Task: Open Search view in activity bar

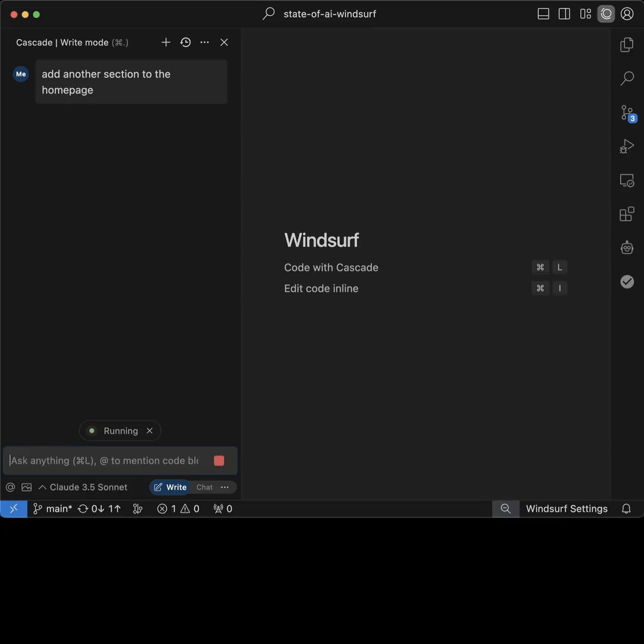Action: click(x=627, y=78)
